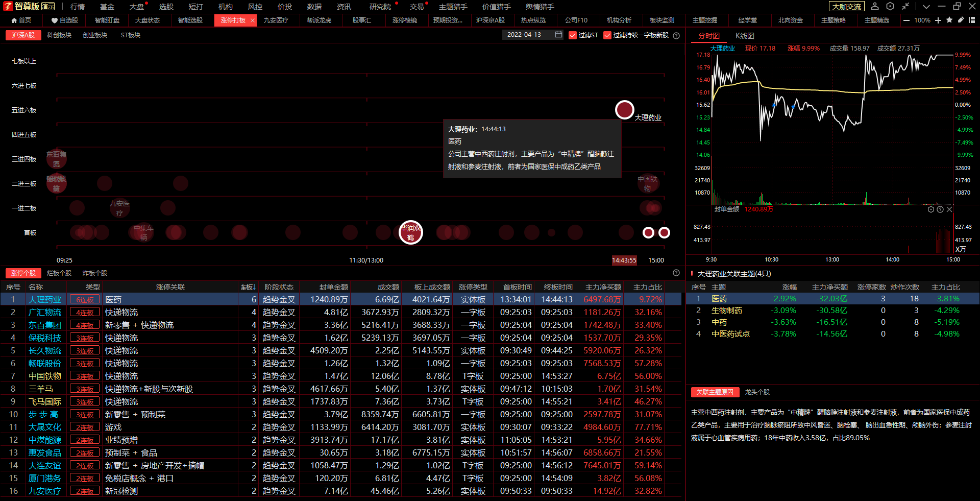This screenshot has width=980, height=501.
Task: Select the 中医药试点 theme row
Action: point(832,334)
